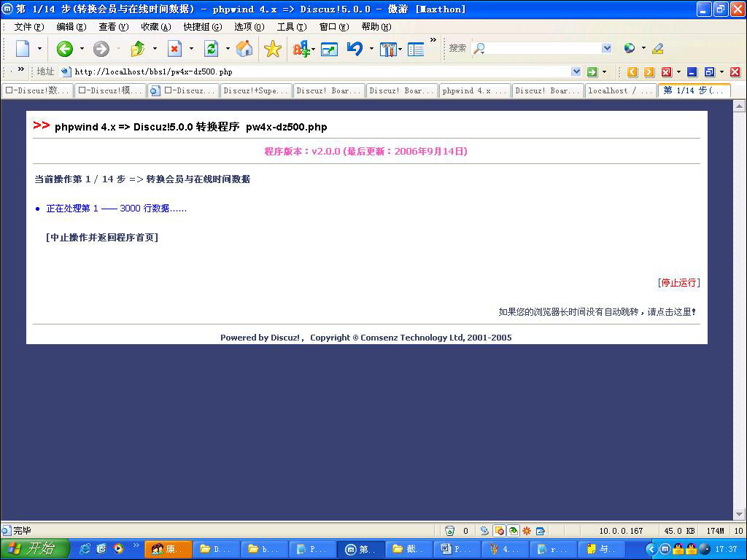Switch to previous tab with orange left arrow
The image size is (747, 560).
pyautogui.click(x=632, y=72)
